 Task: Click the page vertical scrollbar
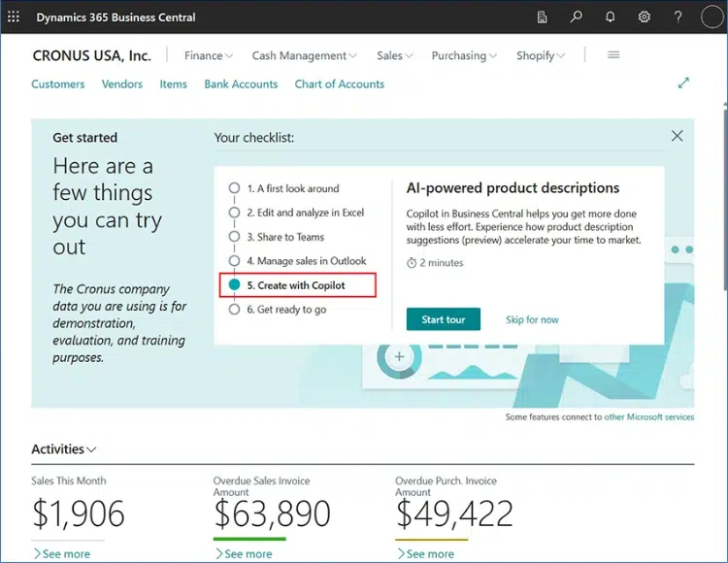[x=725, y=200]
